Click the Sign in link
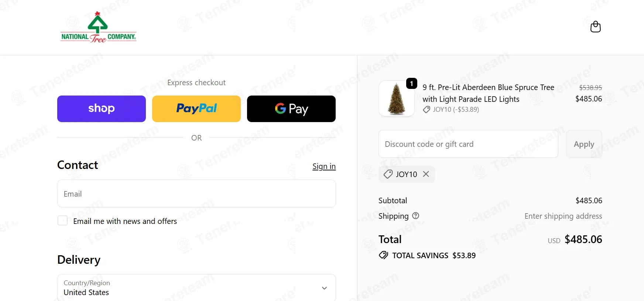Screen dimensions: 644x301 [x=324, y=166]
